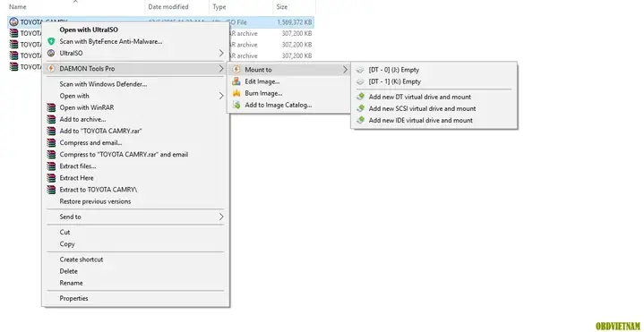Mount to [DT - 1] (K:) Empty drive

click(x=395, y=81)
